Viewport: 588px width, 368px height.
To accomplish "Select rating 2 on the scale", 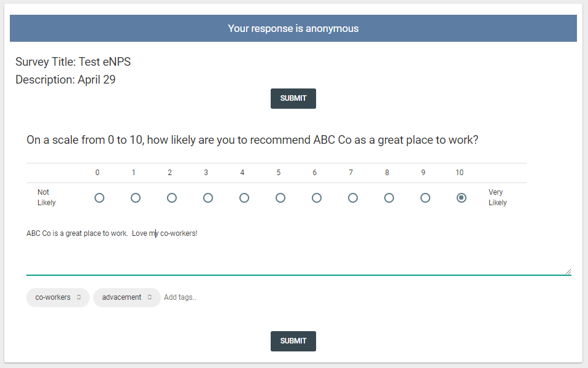I will tap(172, 198).
